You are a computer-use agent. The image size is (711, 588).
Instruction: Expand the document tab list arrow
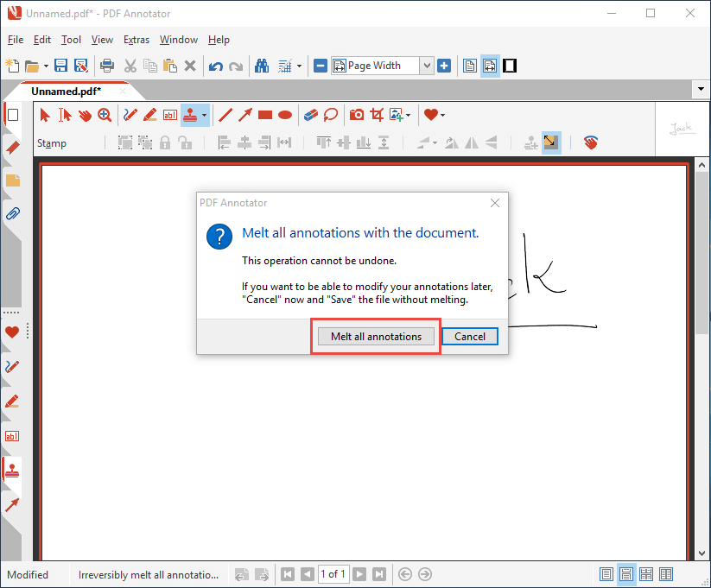701,89
